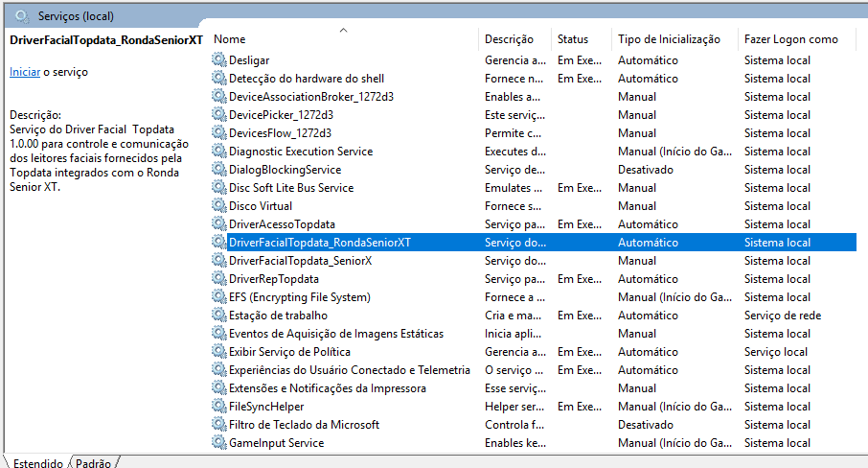Click the FileSyncHelper service gear icon

pos(219,407)
